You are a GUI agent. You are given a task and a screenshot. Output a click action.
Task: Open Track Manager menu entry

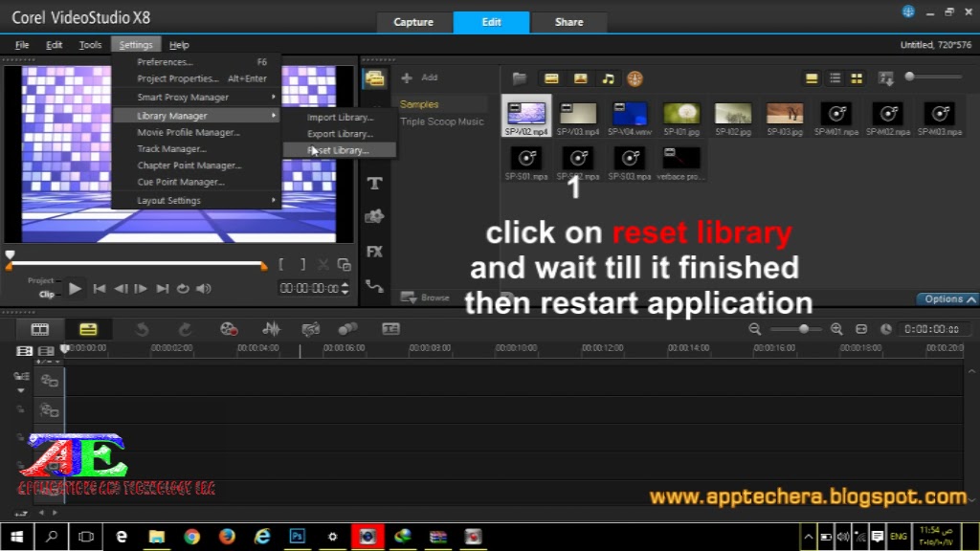point(197,148)
